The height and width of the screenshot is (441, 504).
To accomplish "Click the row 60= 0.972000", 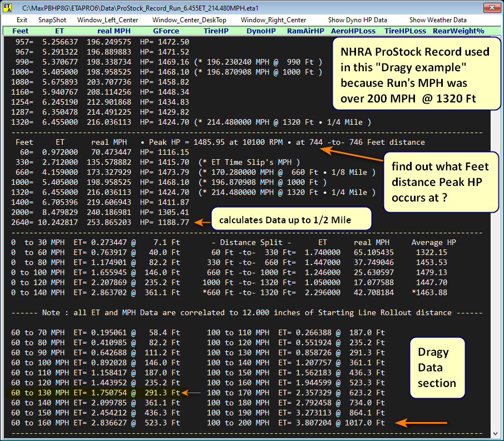I will [x=105, y=152].
